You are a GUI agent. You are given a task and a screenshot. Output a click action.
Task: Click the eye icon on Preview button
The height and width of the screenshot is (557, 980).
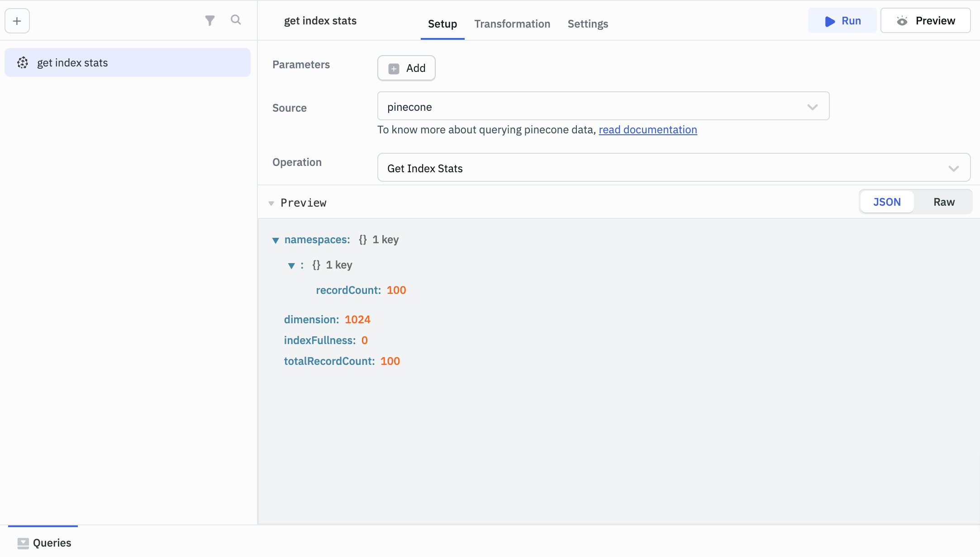pyautogui.click(x=902, y=21)
